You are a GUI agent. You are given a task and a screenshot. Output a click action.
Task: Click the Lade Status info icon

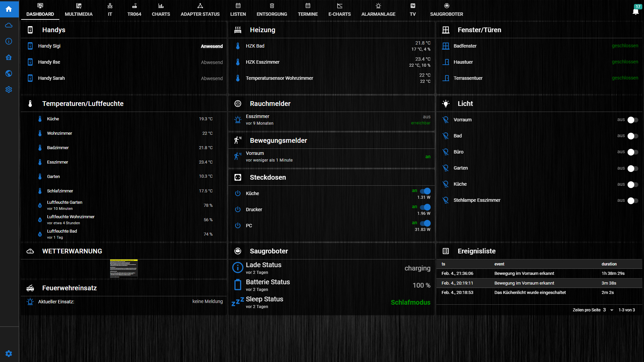point(238,267)
